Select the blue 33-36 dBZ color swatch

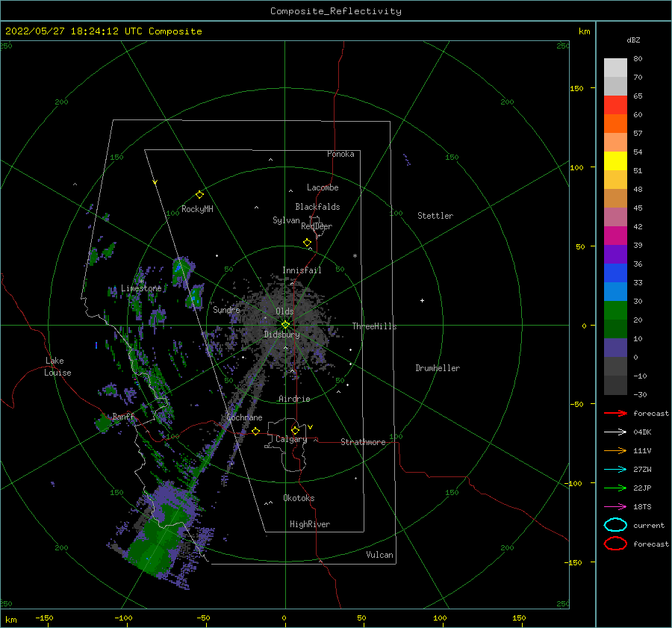point(615,273)
